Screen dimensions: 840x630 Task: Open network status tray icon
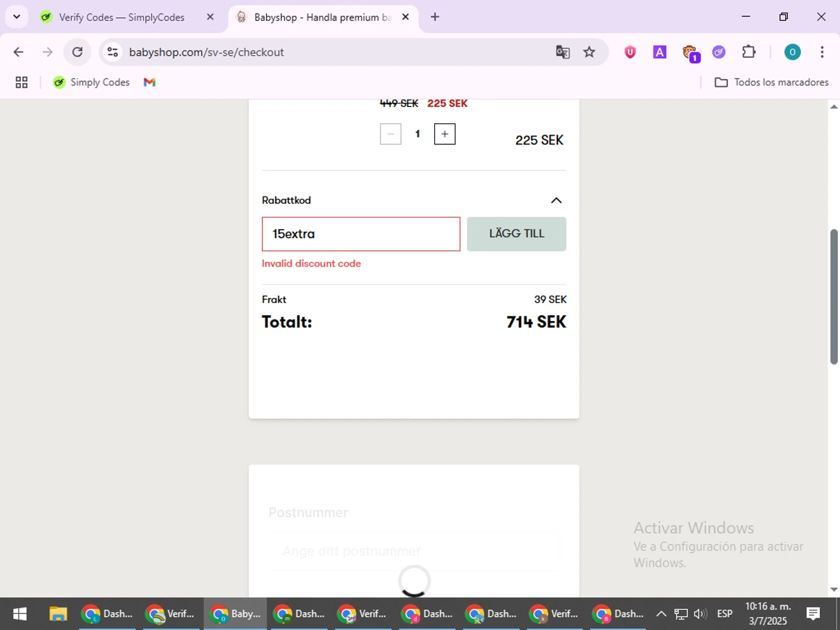[680, 614]
